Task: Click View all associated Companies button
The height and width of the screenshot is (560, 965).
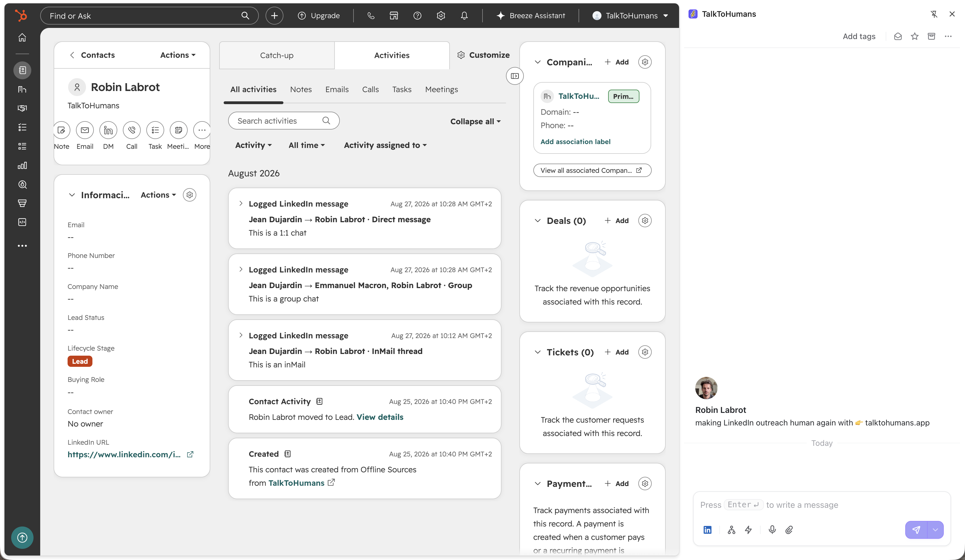Action: pos(592,170)
